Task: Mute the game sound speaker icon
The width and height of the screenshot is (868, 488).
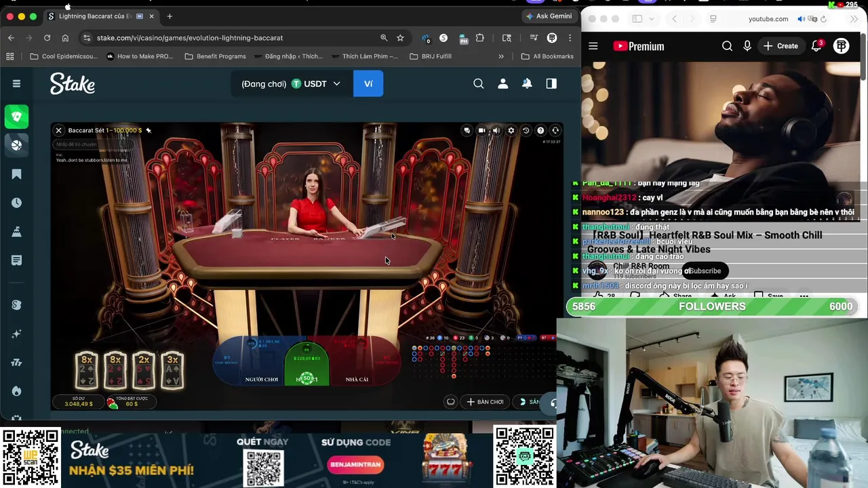Action: click(x=496, y=130)
